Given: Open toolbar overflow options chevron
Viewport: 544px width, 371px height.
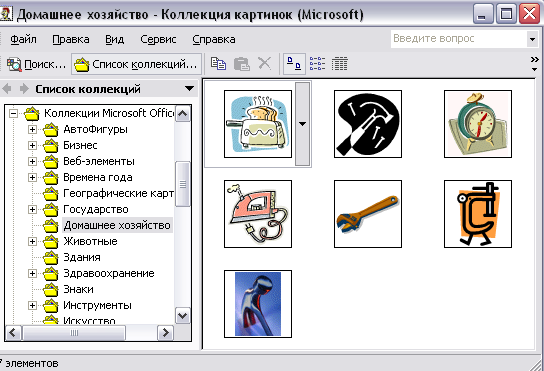Looking at the screenshot, I should (535, 64).
